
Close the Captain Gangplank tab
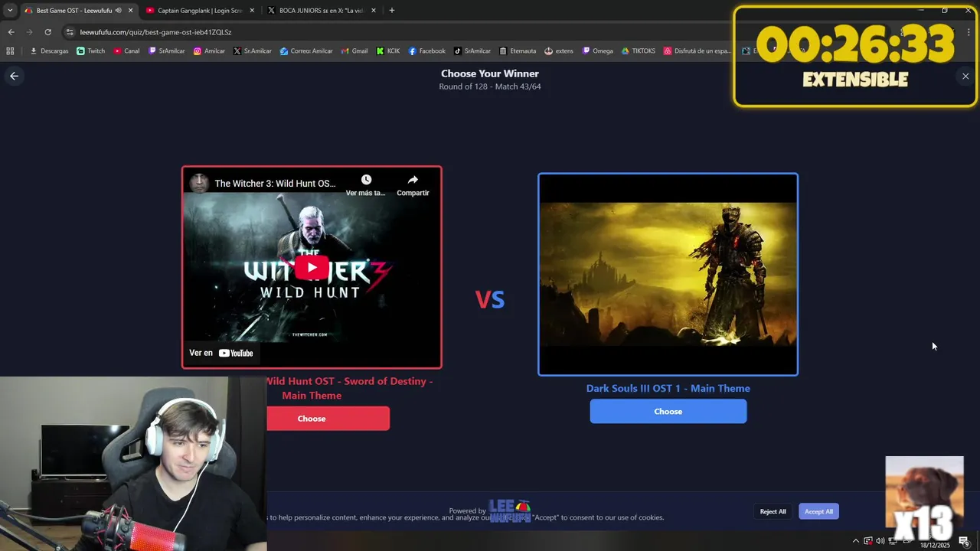(252, 11)
